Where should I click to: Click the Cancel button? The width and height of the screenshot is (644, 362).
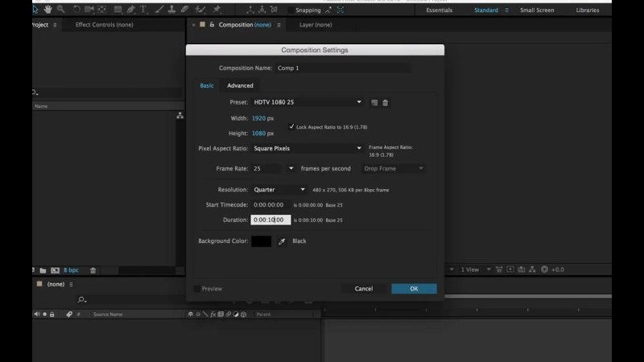[364, 289]
